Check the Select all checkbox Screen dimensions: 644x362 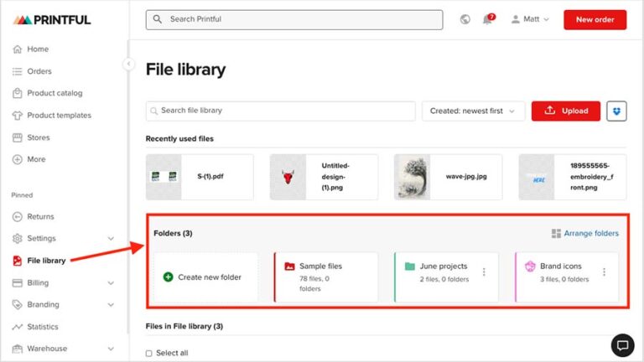[149, 353]
